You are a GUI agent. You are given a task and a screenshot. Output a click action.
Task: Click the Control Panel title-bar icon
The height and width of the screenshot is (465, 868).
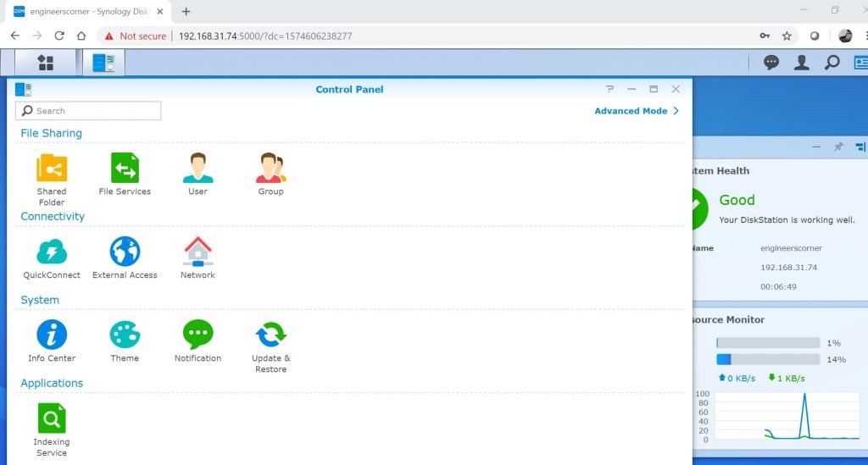pyautogui.click(x=23, y=89)
